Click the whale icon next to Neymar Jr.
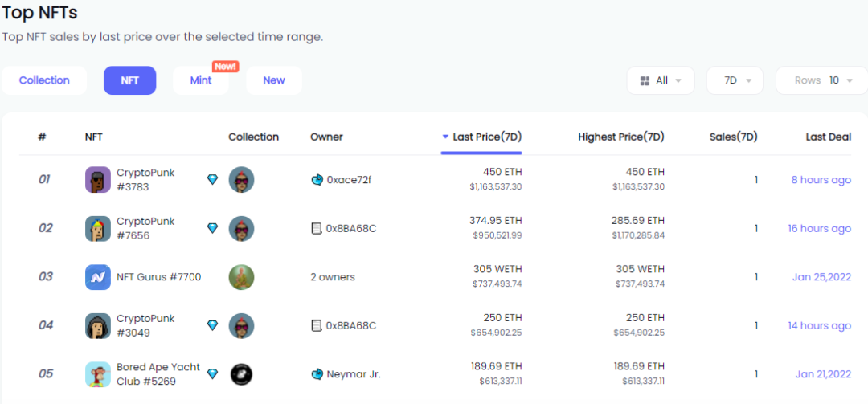The height and width of the screenshot is (404, 868). point(317,374)
